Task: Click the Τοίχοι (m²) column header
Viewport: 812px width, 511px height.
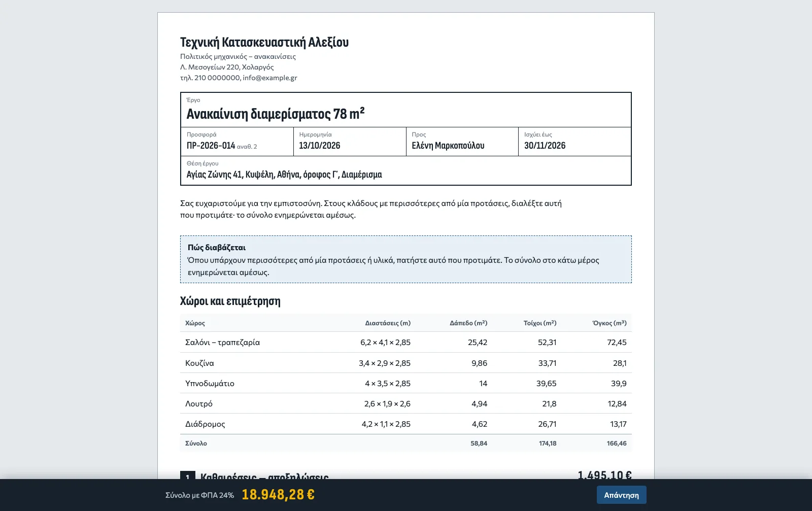Action: click(540, 323)
